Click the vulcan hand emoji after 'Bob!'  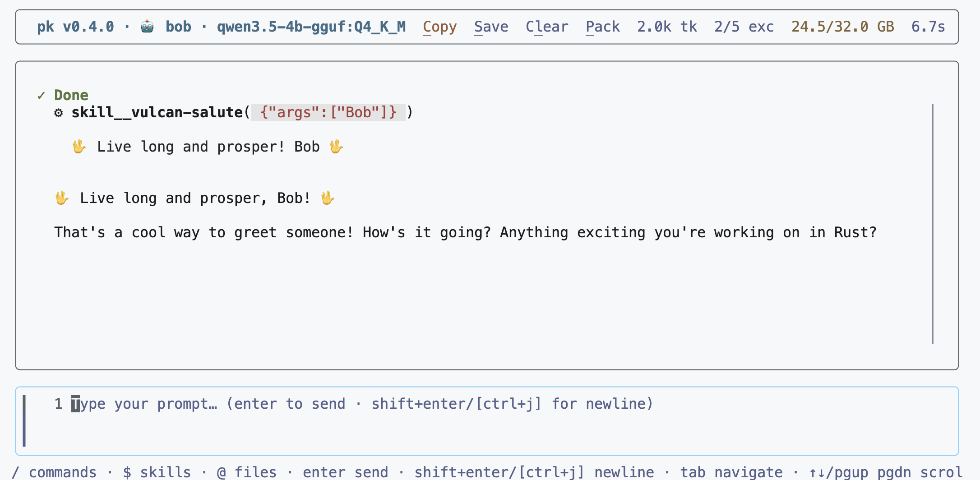coord(328,198)
